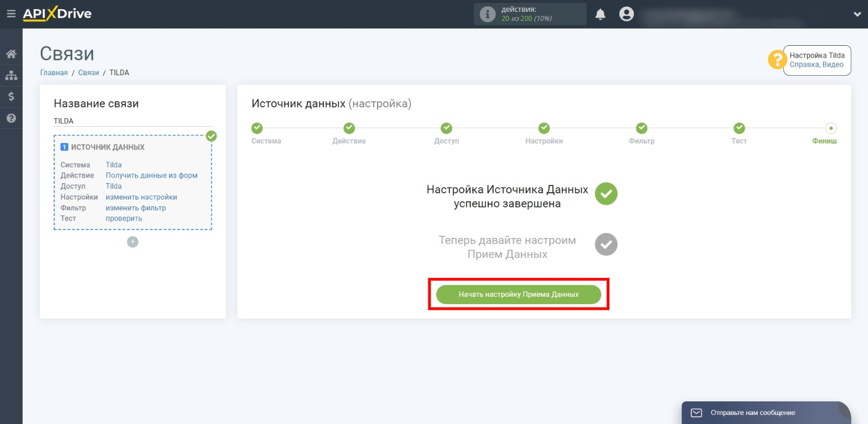868x424 pixels.
Task: Click изменить настройки link
Action: (x=141, y=197)
